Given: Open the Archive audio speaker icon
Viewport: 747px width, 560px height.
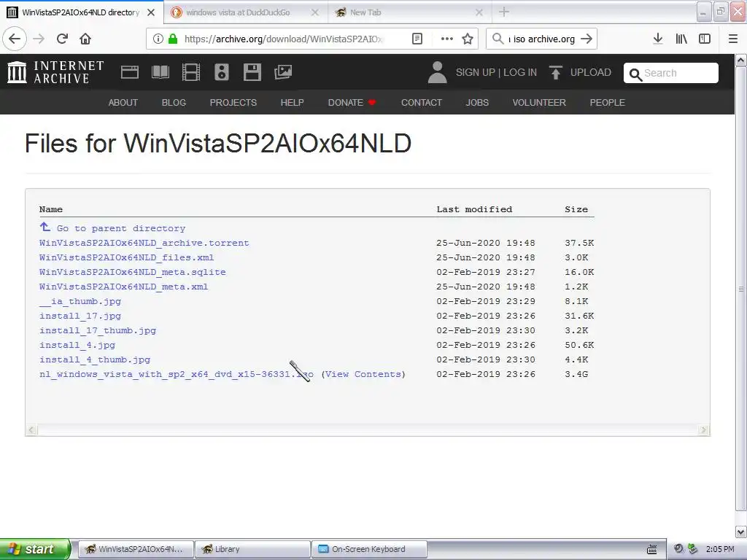Looking at the screenshot, I should click(222, 72).
